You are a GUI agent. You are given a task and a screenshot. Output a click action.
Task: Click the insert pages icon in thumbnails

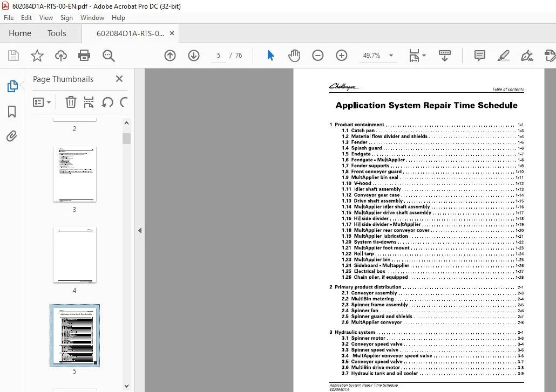pos(89,102)
